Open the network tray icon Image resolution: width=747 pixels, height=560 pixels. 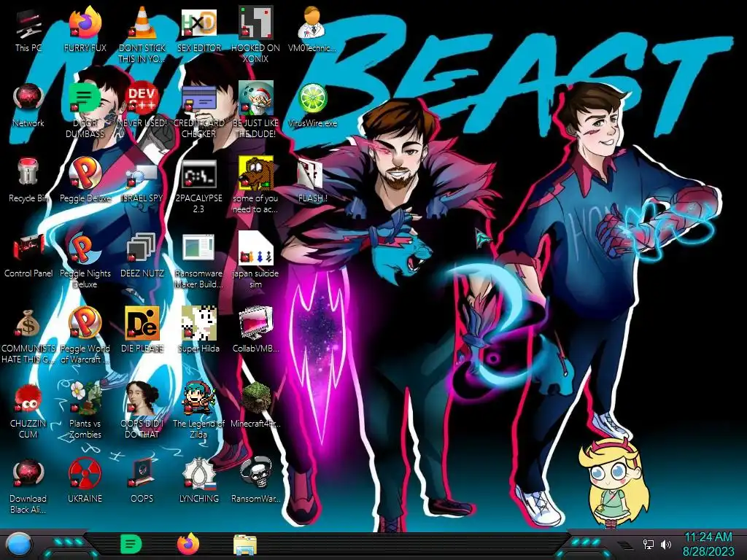pyautogui.click(x=649, y=544)
